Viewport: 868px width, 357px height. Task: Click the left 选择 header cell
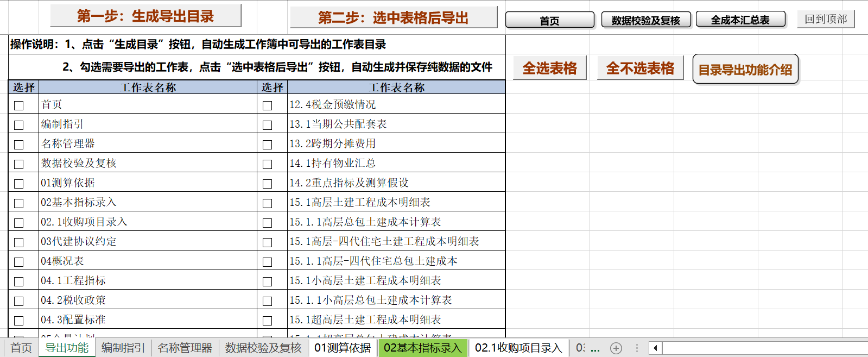click(24, 87)
